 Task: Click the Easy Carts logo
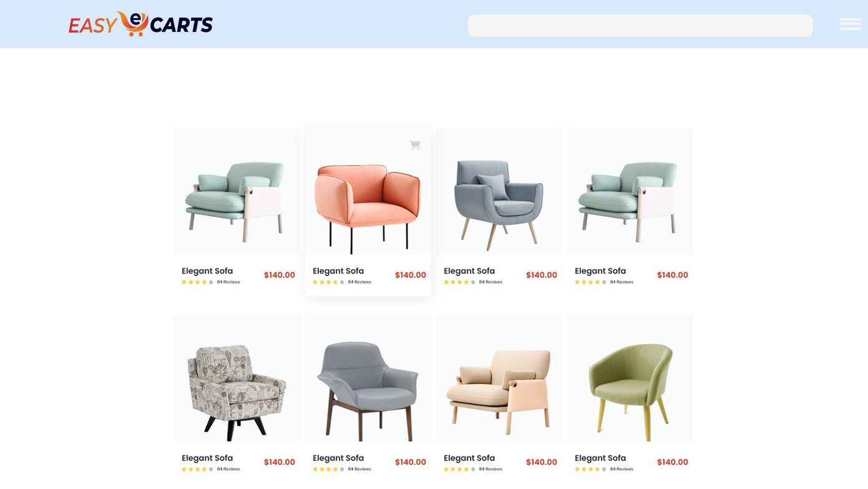140,24
